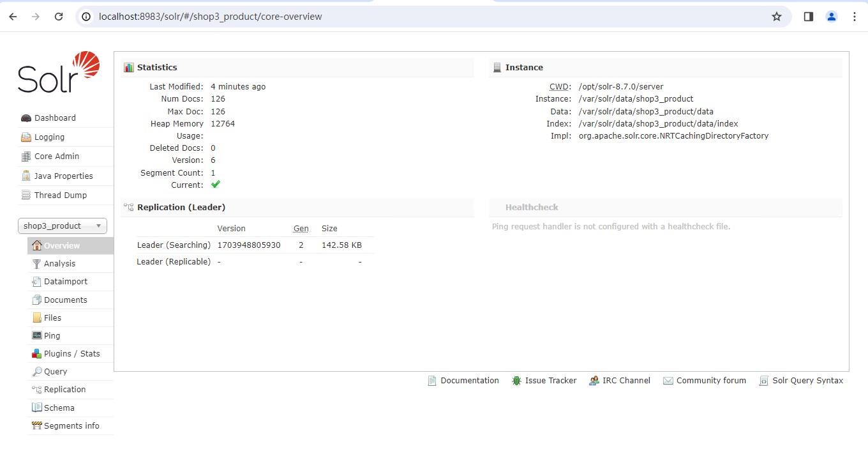
Task: Click the Gen column header
Action: click(301, 229)
